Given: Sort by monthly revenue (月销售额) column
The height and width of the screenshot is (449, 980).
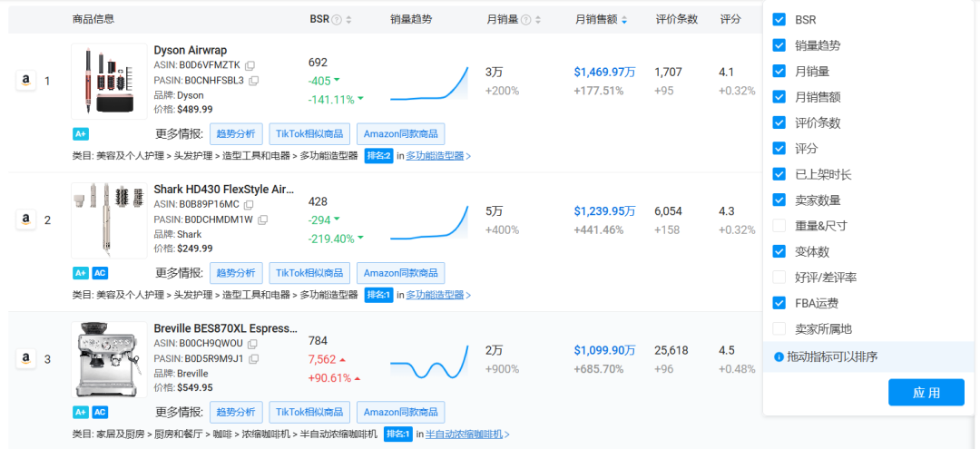Looking at the screenshot, I should (x=623, y=20).
